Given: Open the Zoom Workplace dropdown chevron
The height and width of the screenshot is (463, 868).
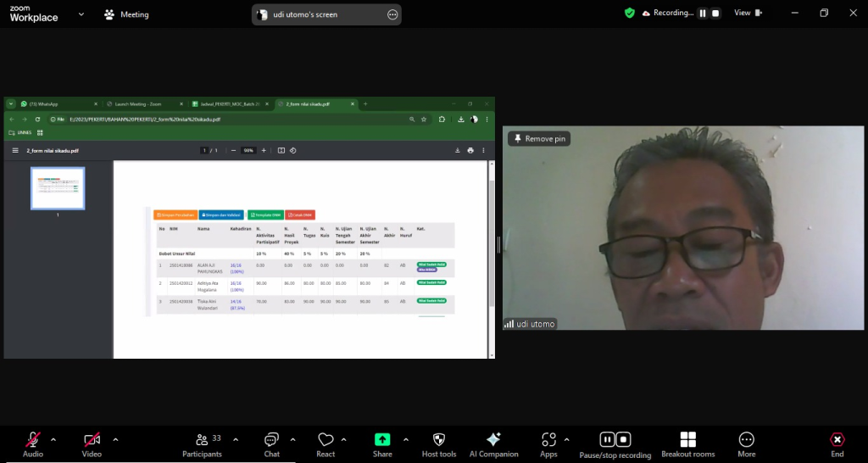Looking at the screenshot, I should tap(81, 14).
